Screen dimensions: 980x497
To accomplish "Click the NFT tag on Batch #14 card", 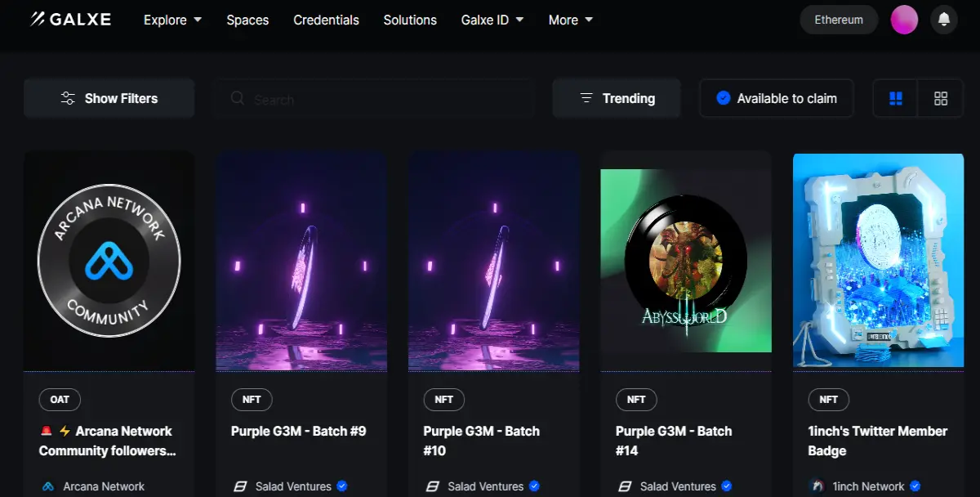I will tap(636, 400).
